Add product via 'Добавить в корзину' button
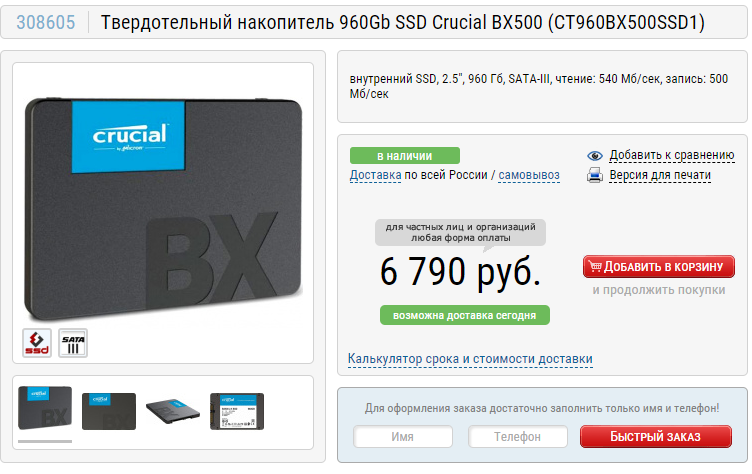Screen dimensions: 752x474 point(659,267)
